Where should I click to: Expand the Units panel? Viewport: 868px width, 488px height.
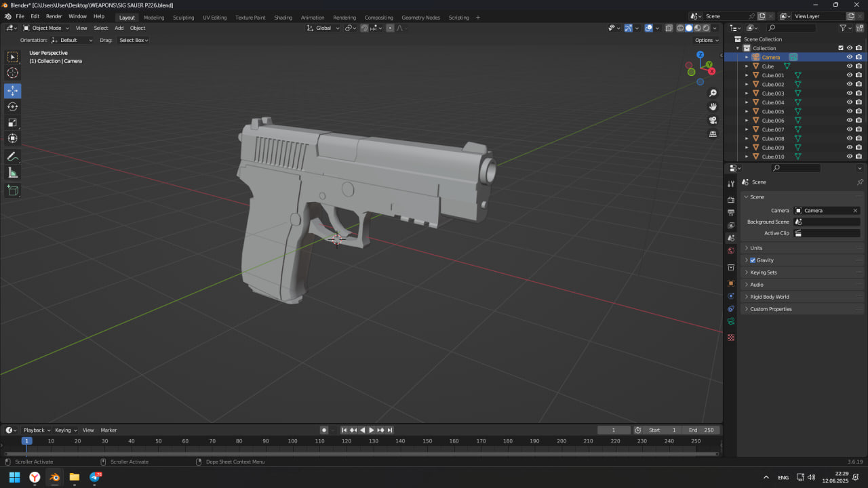point(756,248)
